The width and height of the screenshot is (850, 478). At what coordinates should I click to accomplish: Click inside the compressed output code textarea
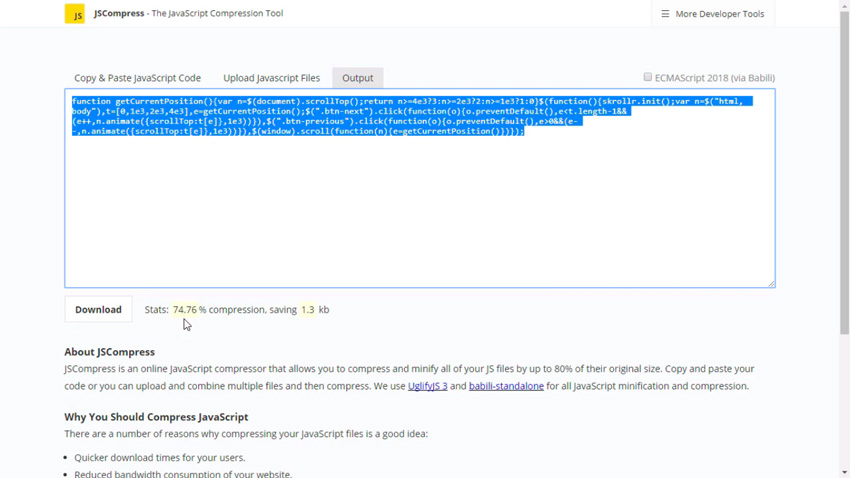pos(420,210)
